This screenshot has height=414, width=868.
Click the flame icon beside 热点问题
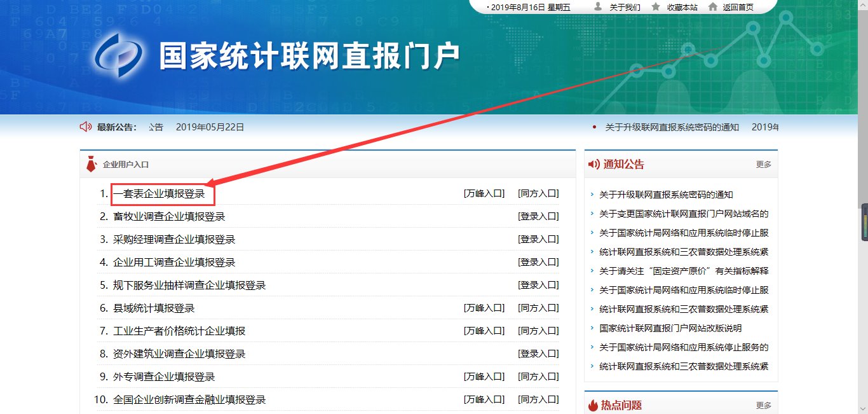[593, 404]
